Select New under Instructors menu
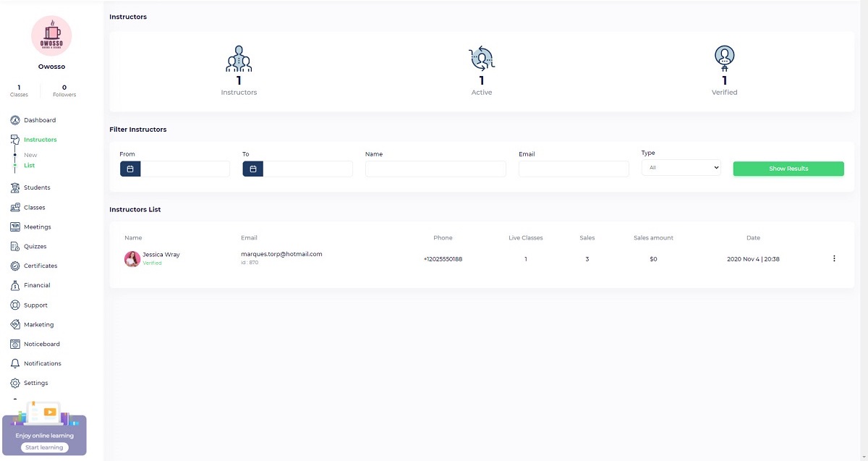The width and height of the screenshot is (868, 461). pyautogui.click(x=30, y=155)
